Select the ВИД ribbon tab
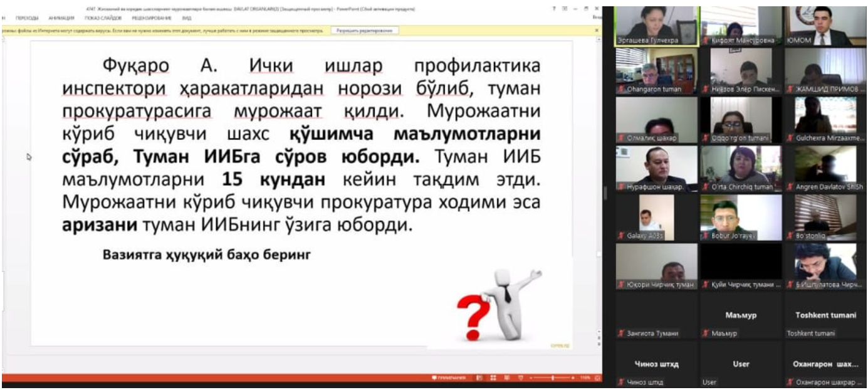This screenshot has width=868, height=390. (187, 18)
